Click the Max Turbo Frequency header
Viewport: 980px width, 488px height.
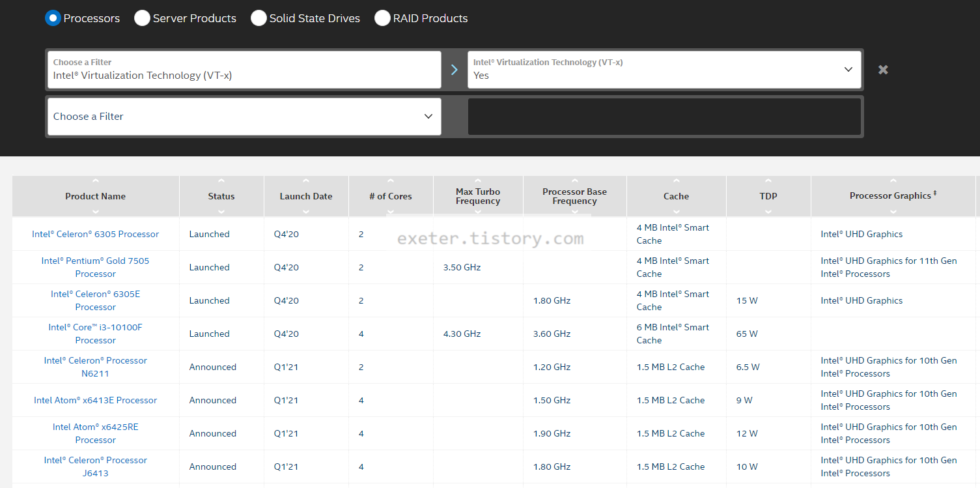pos(478,196)
